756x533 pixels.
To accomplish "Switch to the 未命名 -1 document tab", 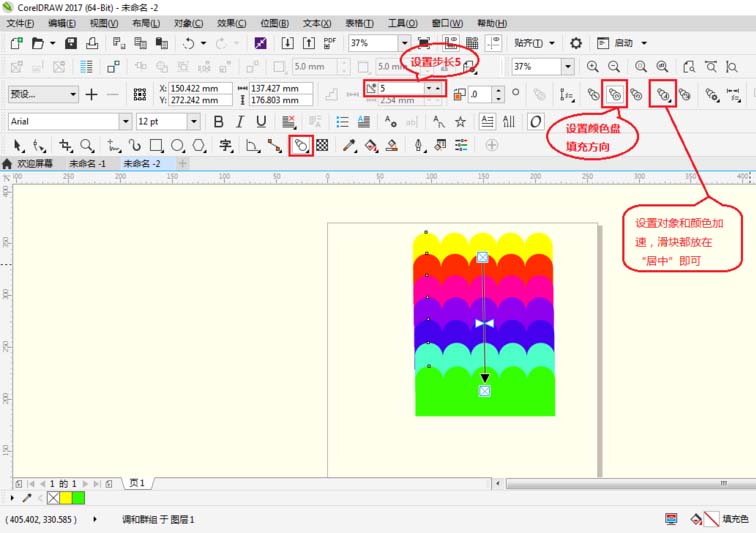I will [x=87, y=163].
